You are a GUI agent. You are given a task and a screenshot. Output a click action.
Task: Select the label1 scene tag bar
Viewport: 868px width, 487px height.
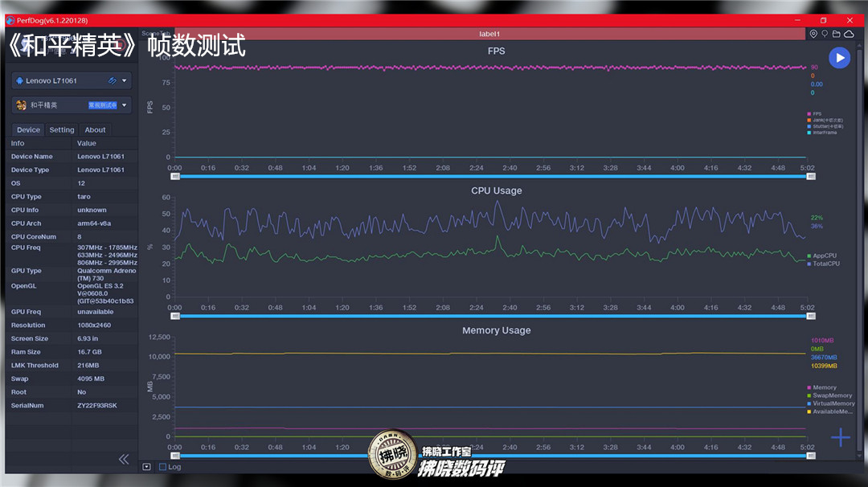point(489,34)
